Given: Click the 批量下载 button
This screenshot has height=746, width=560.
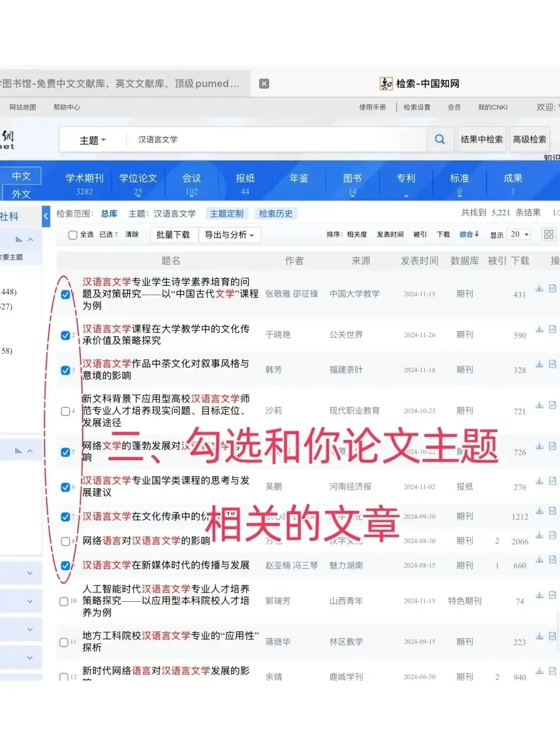Looking at the screenshot, I should (x=174, y=234).
